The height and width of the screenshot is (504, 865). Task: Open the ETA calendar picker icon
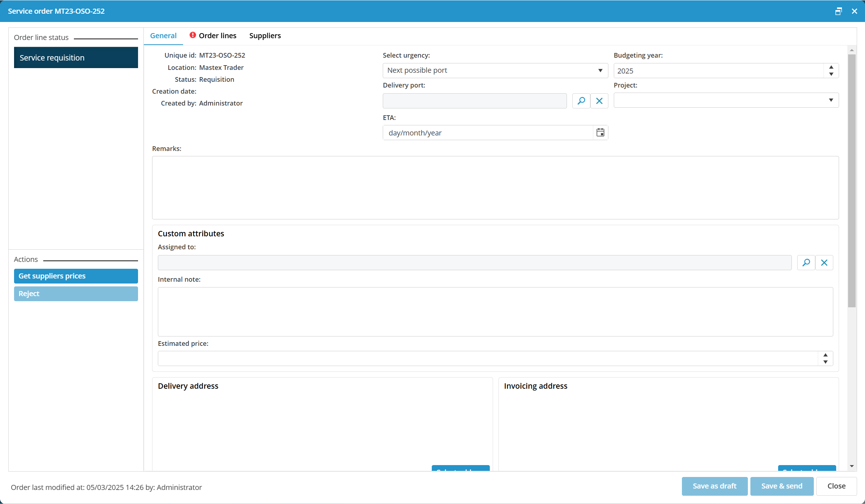coord(600,133)
